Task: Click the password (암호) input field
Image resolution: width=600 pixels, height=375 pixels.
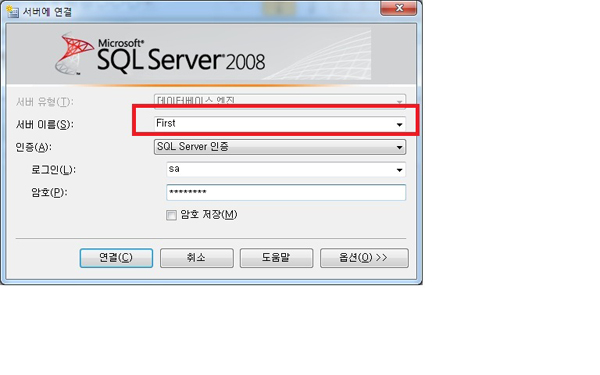Action: (286, 192)
